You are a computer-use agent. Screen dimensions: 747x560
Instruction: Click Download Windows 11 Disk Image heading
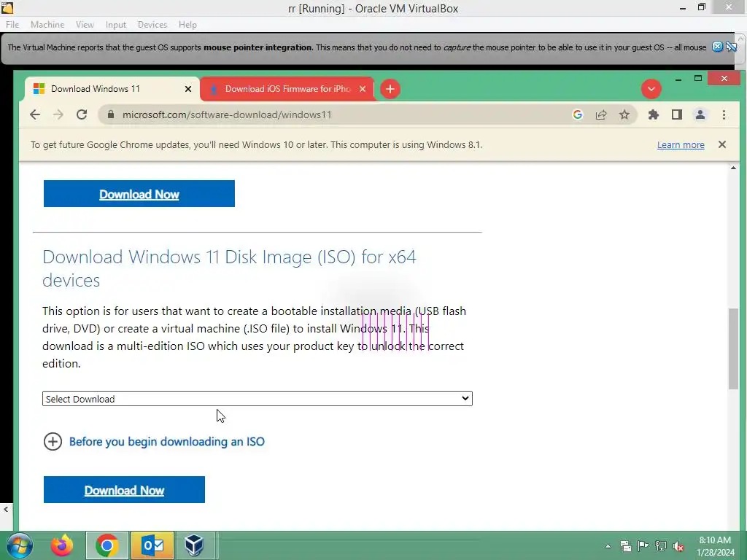(229, 268)
